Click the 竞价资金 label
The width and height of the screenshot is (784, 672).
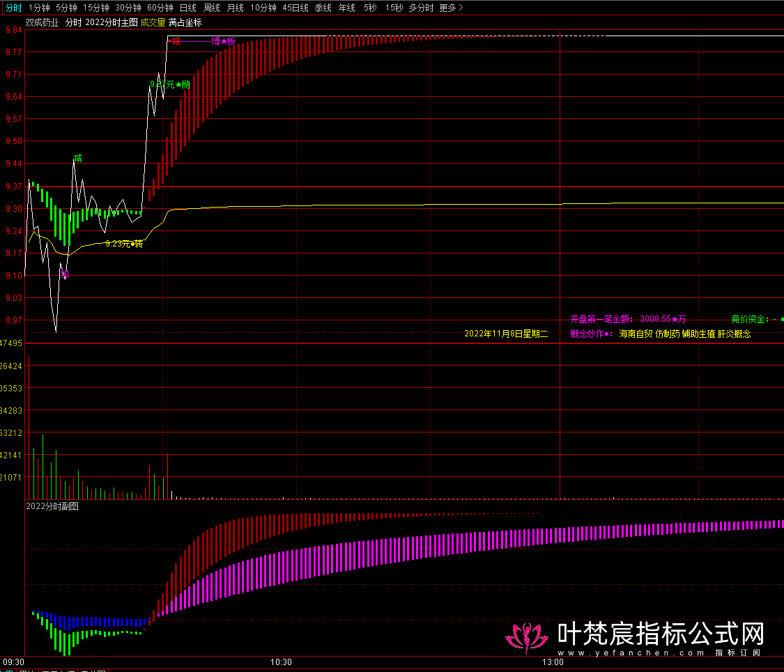pyautogui.click(x=748, y=319)
